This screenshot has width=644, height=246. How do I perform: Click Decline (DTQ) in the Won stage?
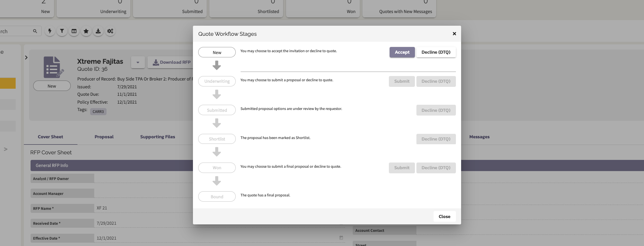[436, 168]
